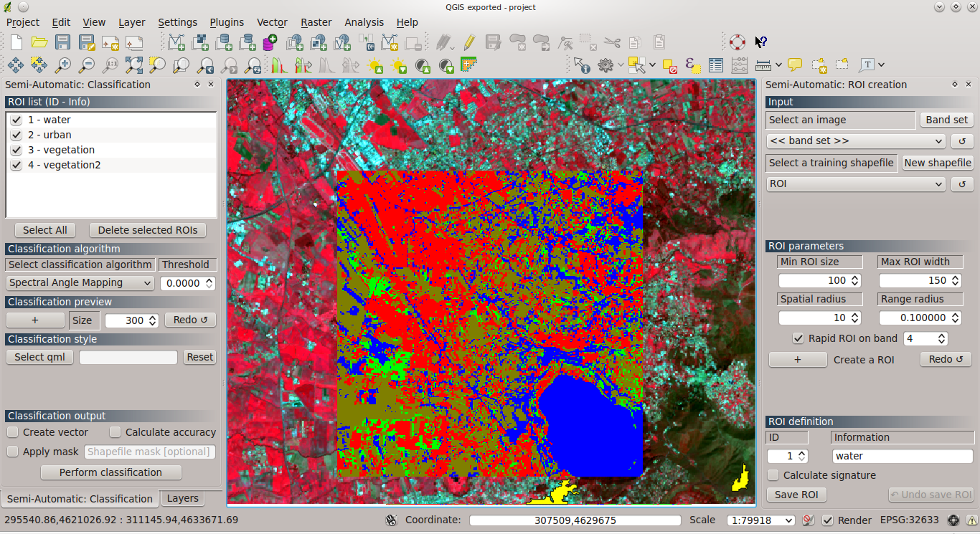Open a saved project file
The height and width of the screenshot is (534, 980).
pos(39,42)
